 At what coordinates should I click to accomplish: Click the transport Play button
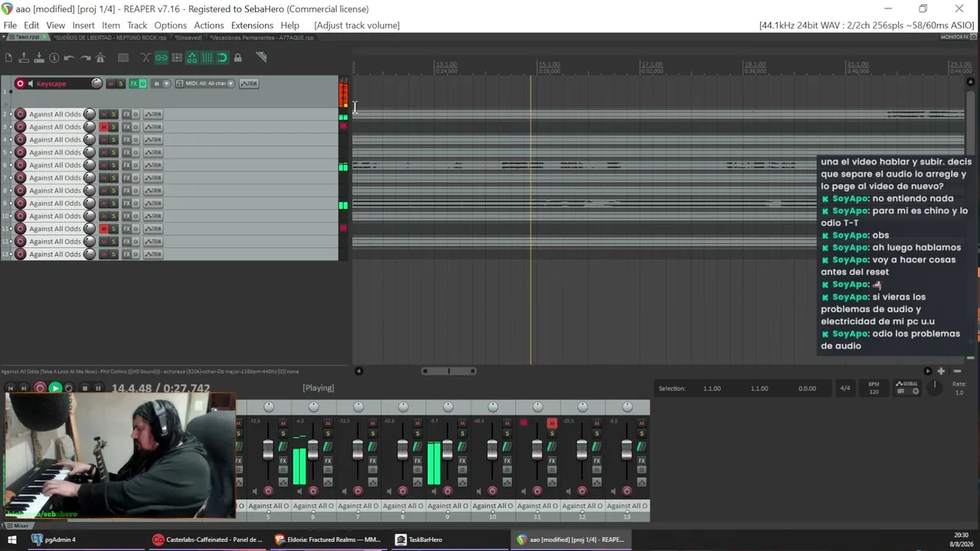55,389
